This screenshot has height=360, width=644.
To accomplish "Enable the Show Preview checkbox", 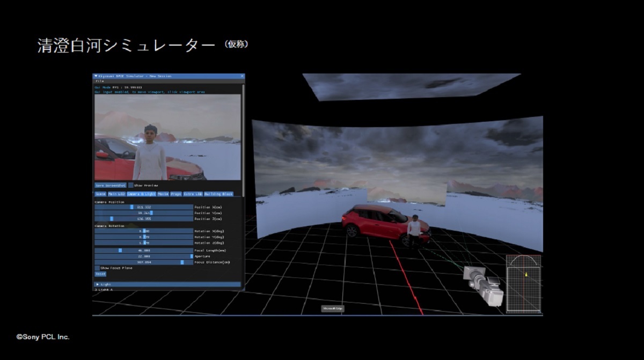I will (x=131, y=185).
